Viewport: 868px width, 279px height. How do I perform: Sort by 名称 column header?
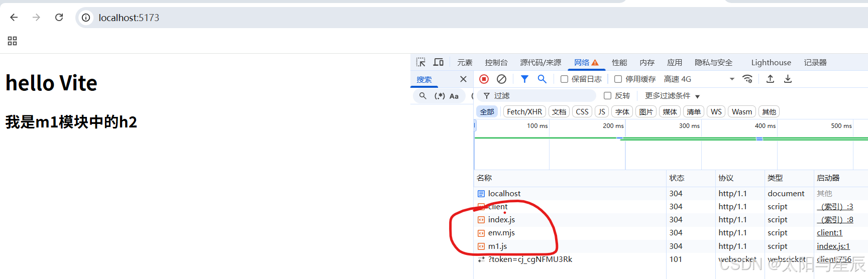(x=570, y=178)
